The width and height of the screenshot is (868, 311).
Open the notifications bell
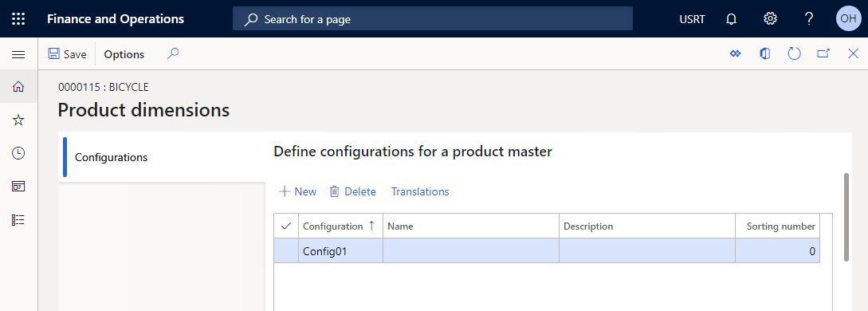(x=731, y=19)
